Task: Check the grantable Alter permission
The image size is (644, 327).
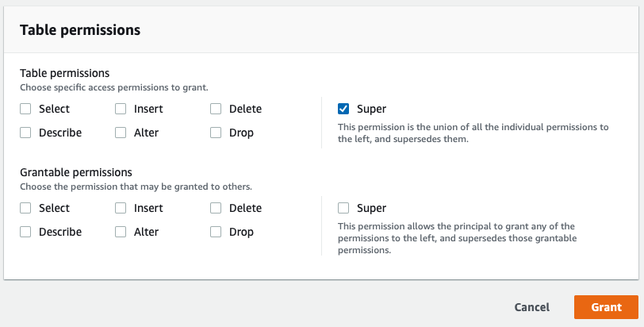Action: click(121, 232)
